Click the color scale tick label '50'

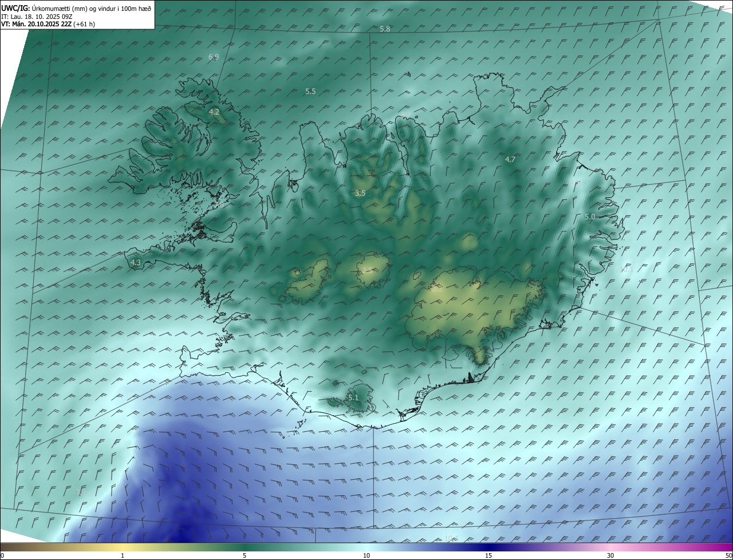click(728, 555)
